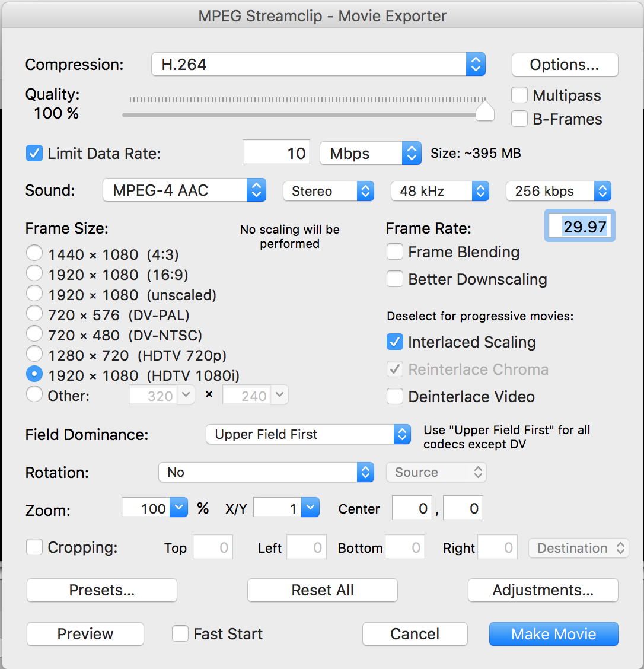Click the Preview button

pos(85,634)
